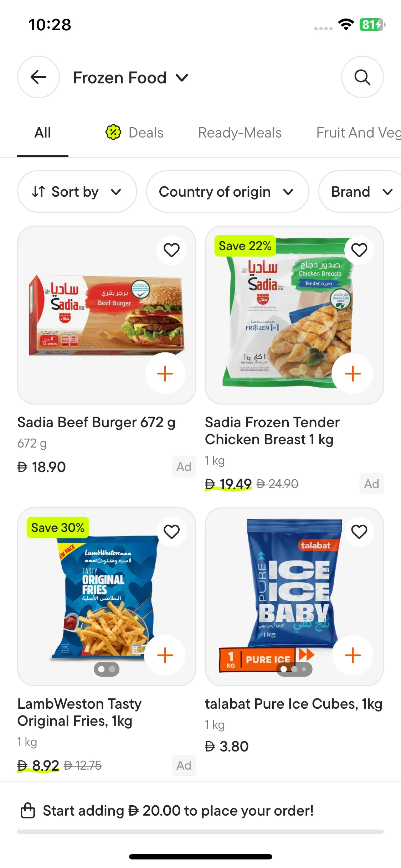This screenshot has height=868, width=401.
Task: Open the Sort by dropdown
Action: 77,192
